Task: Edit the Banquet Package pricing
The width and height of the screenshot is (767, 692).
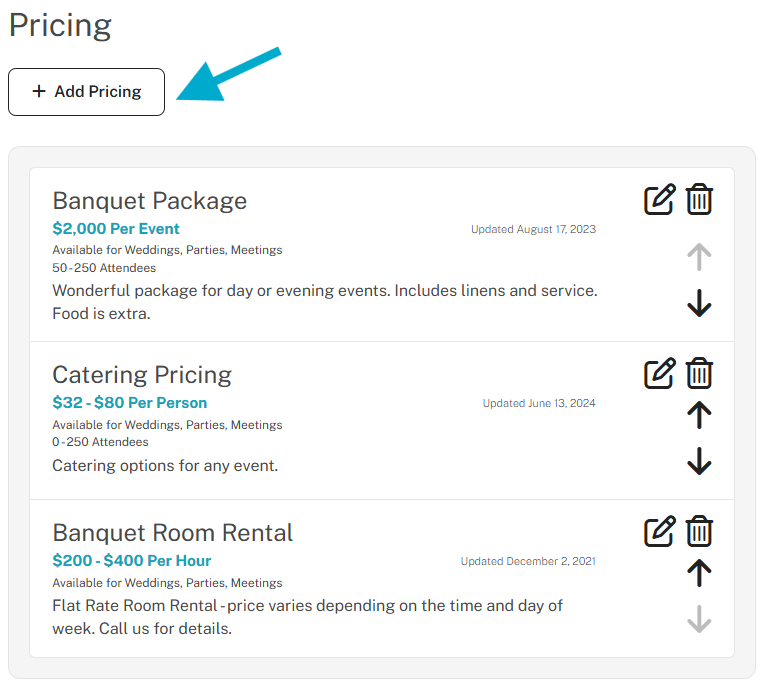Action: pos(659,200)
